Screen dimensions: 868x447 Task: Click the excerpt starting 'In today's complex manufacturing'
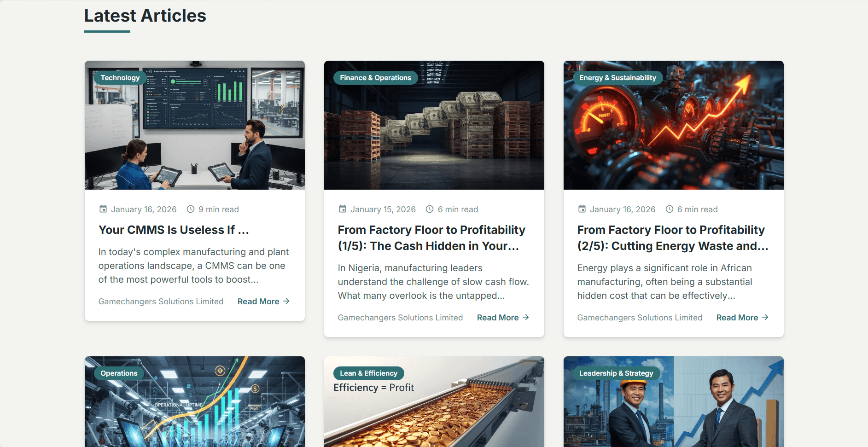[193, 266]
